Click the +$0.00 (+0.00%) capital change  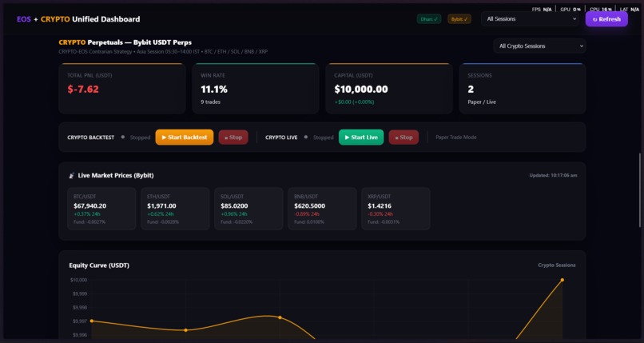point(354,102)
